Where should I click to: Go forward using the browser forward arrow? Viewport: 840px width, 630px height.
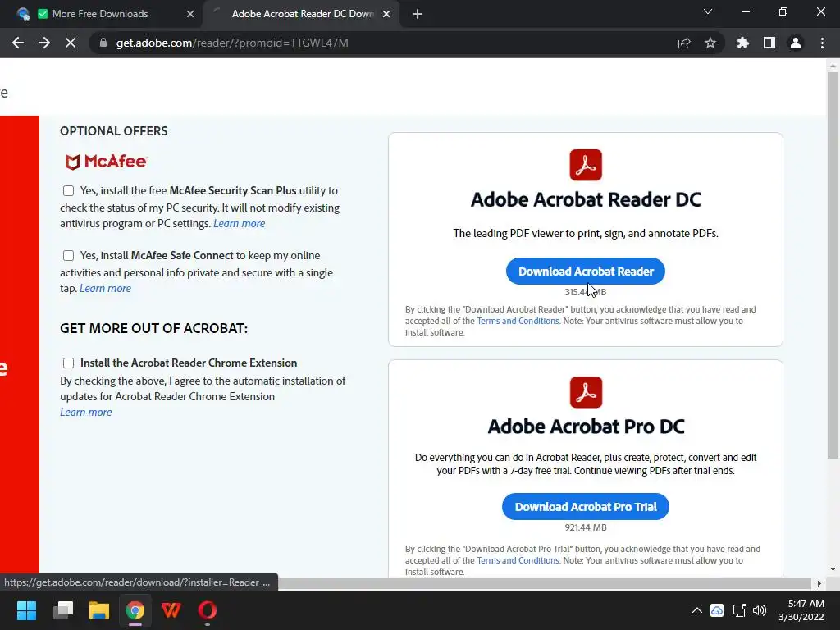point(44,43)
